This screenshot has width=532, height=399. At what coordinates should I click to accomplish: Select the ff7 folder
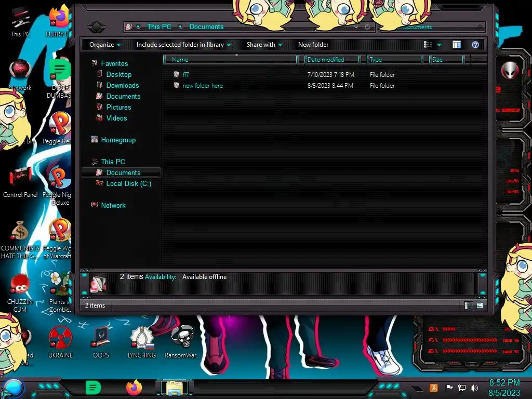click(x=185, y=75)
